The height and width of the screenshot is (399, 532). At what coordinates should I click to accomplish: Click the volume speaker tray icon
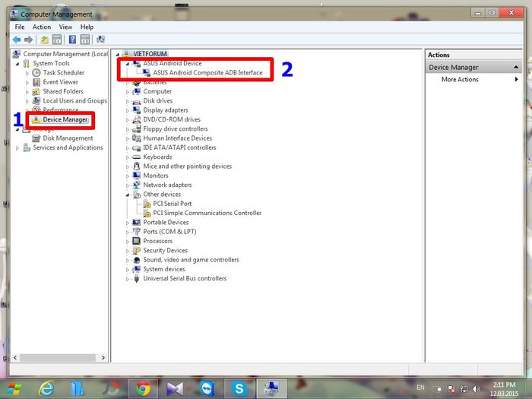(x=477, y=389)
